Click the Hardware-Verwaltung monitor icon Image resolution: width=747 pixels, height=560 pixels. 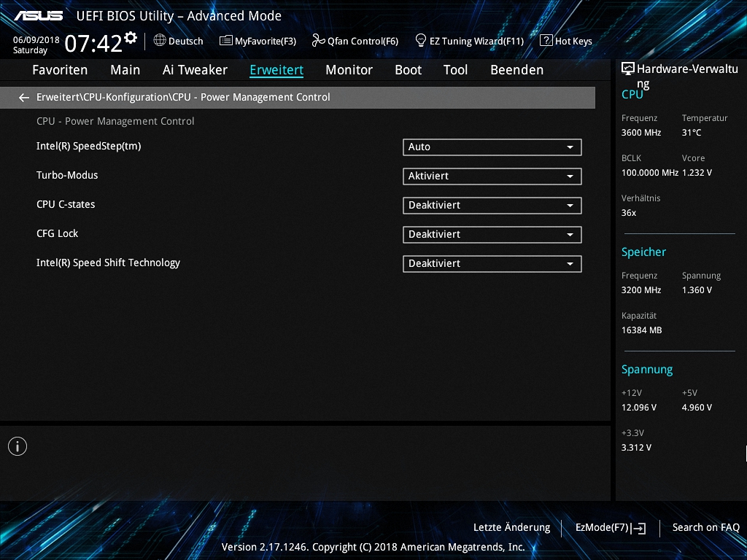point(628,69)
